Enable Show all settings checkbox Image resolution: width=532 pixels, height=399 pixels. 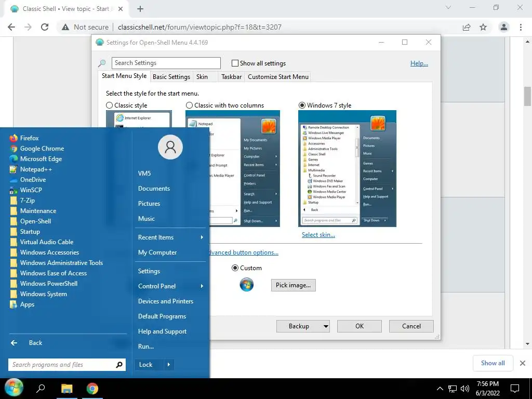235,63
